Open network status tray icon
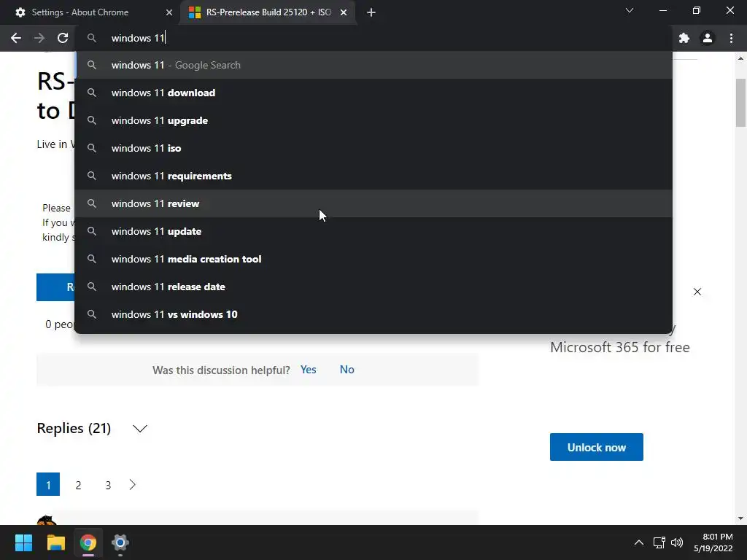Viewport: 747px width, 560px height. tap(659, 542)
